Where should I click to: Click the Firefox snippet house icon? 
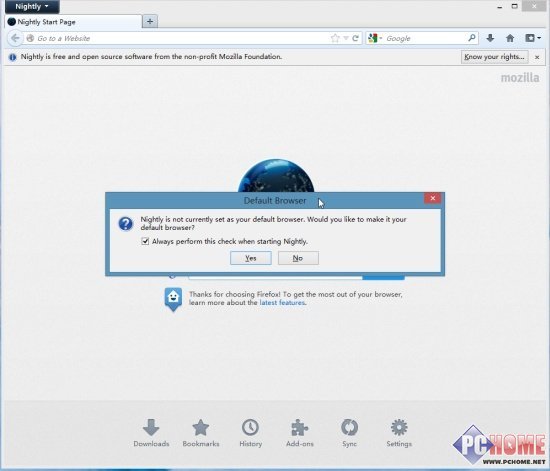click(x=173, y=299)
